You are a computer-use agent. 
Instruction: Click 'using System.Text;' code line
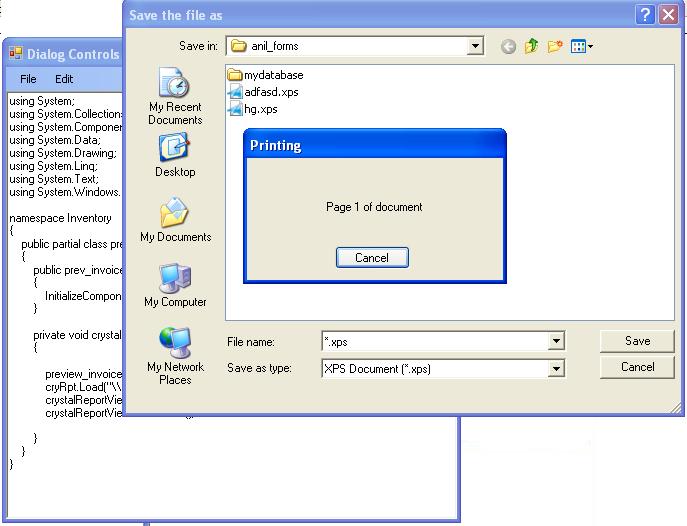pyautogui.click(x=54, y=179)
